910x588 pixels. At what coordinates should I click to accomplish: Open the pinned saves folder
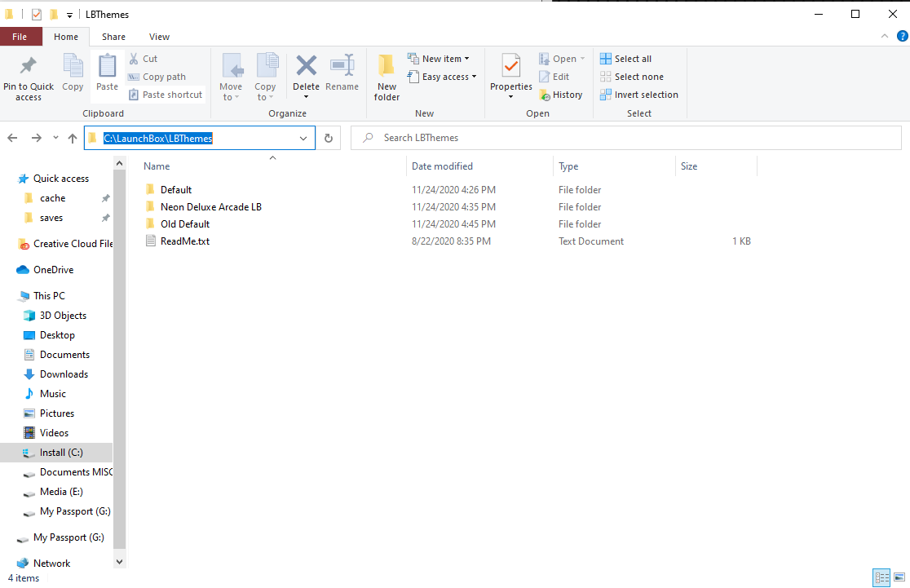point(51,218)
